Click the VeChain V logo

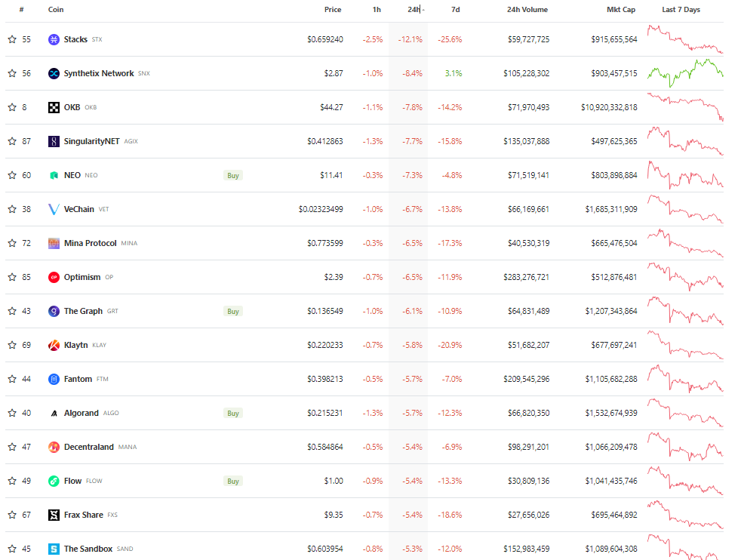click(54, 209)
